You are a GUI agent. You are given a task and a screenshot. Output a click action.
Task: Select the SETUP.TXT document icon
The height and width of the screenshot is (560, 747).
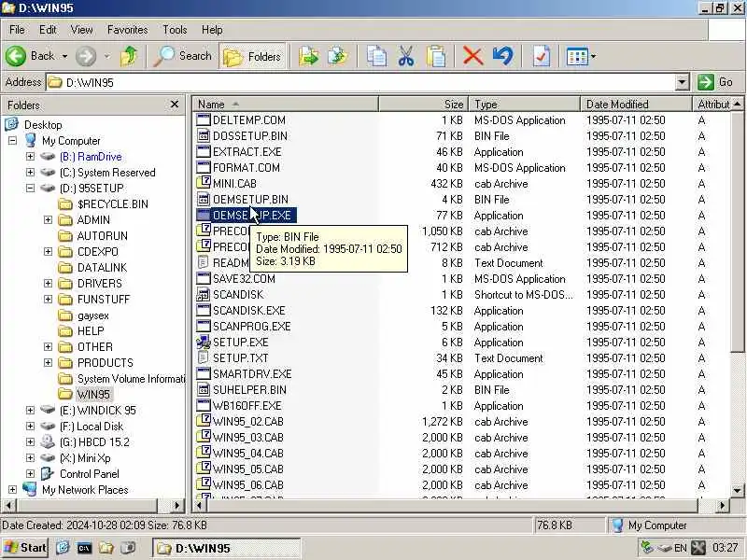click(204, 357)
